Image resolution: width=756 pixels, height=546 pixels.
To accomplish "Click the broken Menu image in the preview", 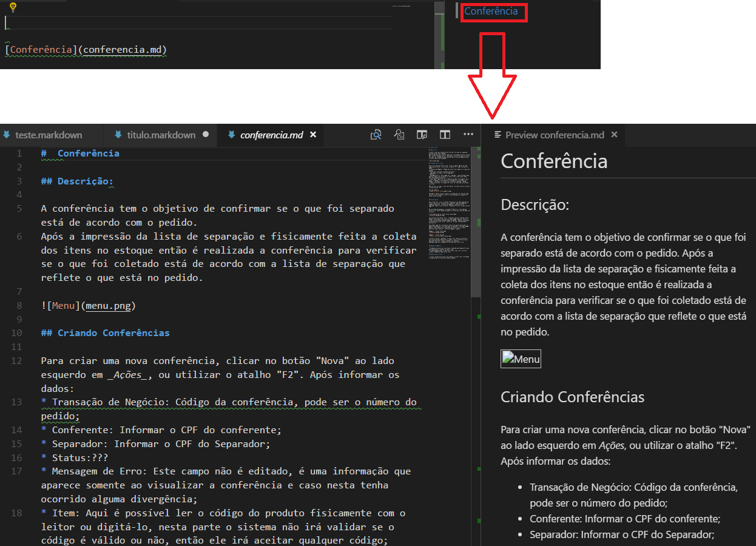I will coord(521,359).
